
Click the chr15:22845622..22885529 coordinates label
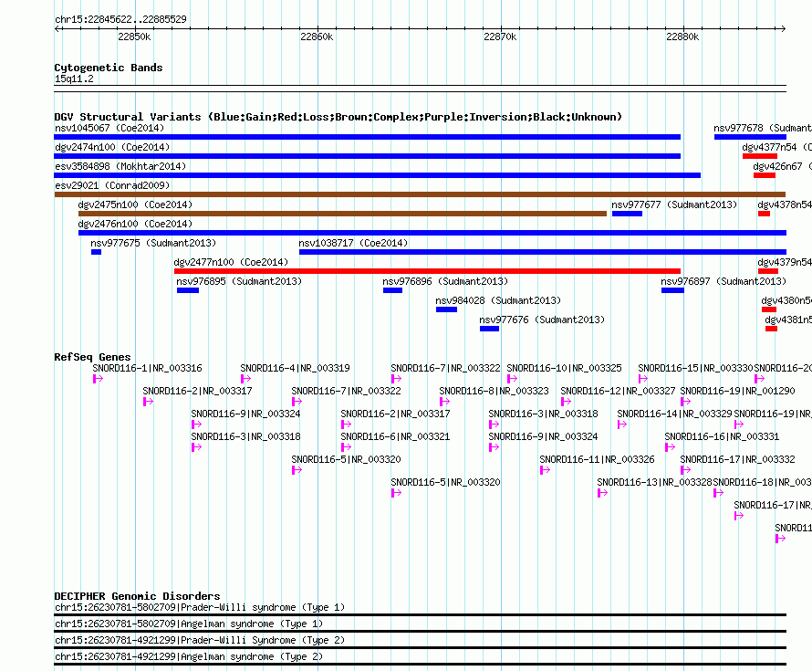(x=120, y=19)
